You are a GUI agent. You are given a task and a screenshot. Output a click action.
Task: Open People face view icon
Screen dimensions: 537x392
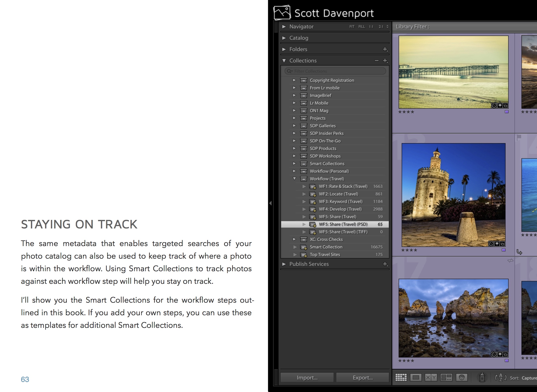click(x=461, y=377)
